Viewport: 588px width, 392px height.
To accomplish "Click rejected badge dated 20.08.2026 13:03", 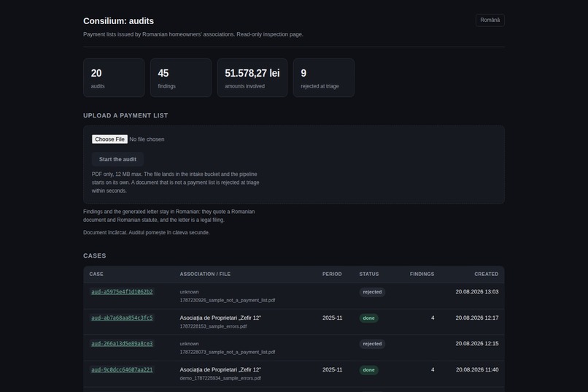I will coord(372,292).
